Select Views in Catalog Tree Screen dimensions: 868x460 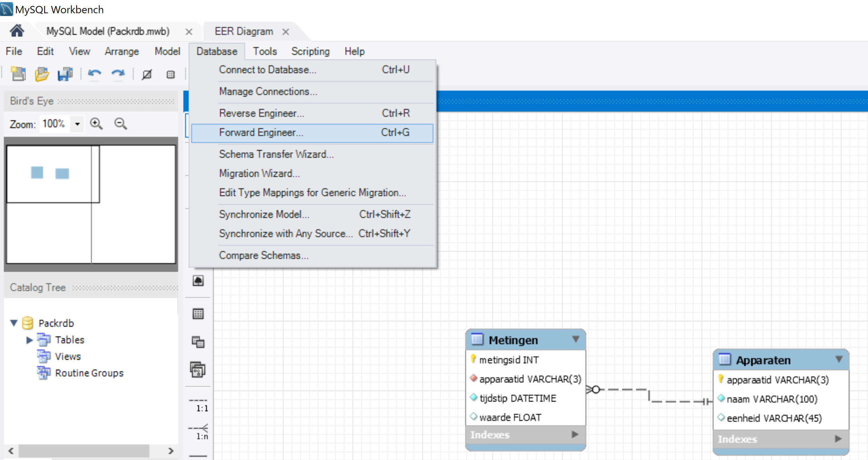pyautogui.click(x=68, y=356)
